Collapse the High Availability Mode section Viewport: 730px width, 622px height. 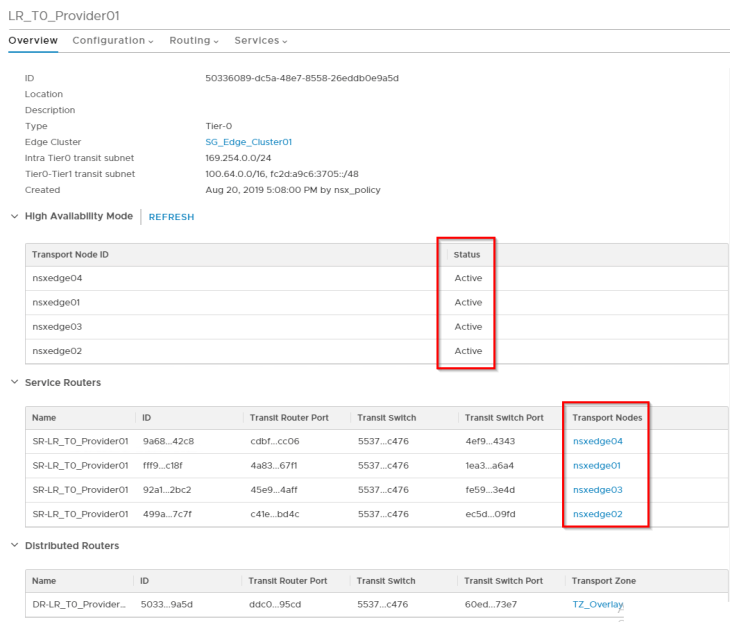[14, 216]
